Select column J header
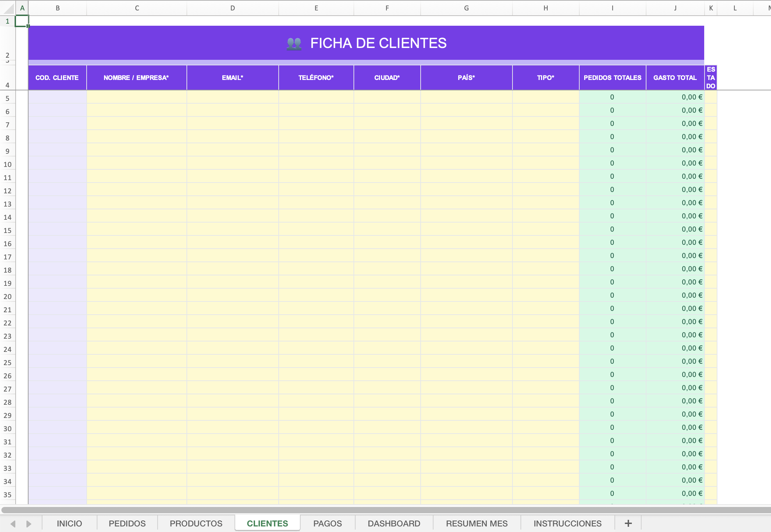 tap(675, 8)
